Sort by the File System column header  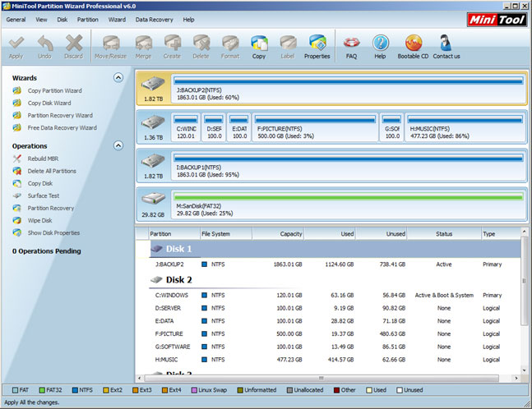226,234
